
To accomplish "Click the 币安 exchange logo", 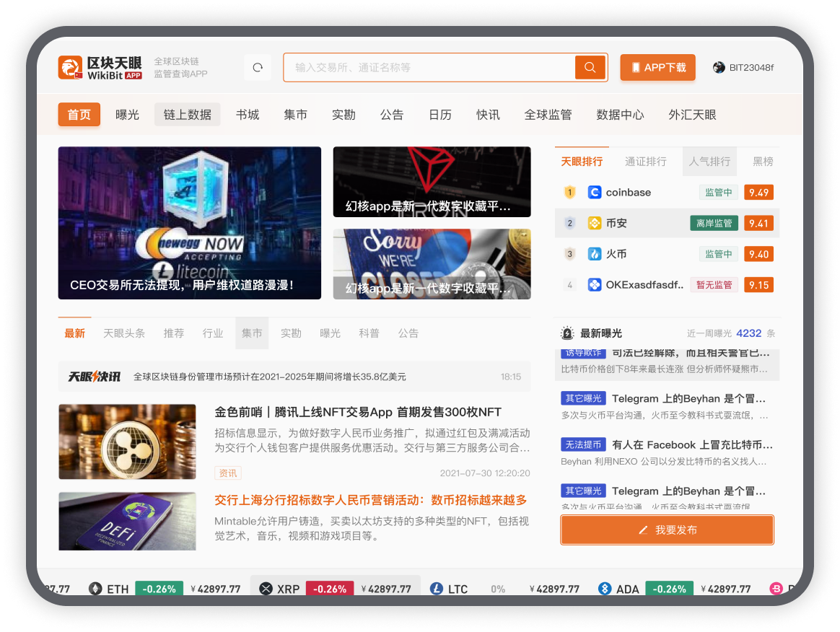I will [x=595, y=224].
